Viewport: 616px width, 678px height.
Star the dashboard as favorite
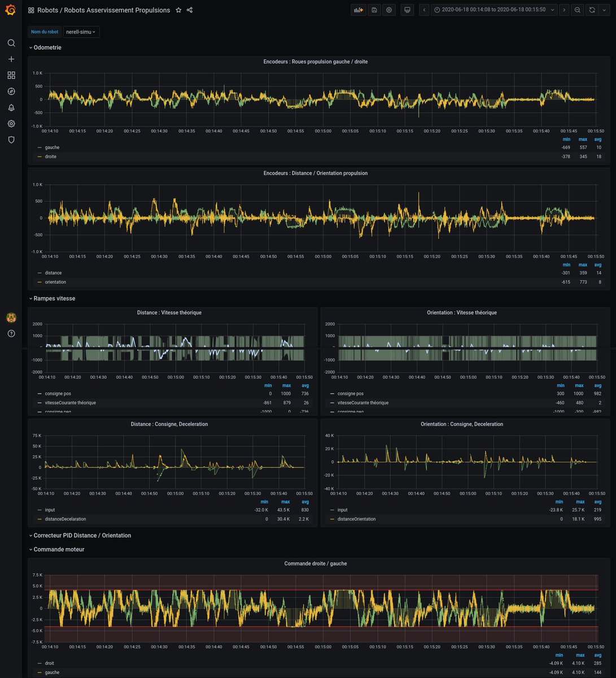coord(178,10)
